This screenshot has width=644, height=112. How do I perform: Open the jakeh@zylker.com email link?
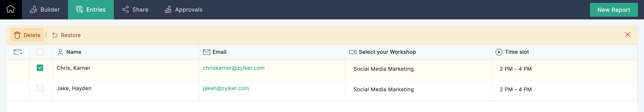coord(225,88)
